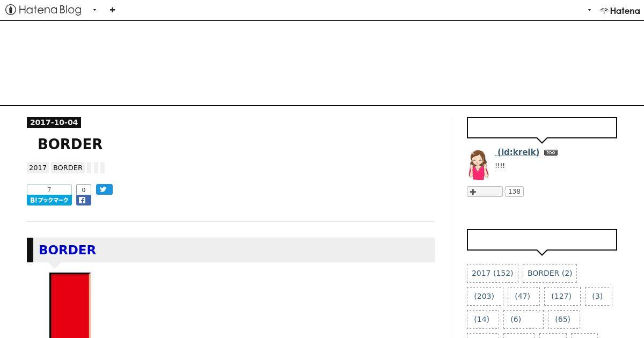
Task: Open the 2017-10-04 date link
Action: coord(54,122)
